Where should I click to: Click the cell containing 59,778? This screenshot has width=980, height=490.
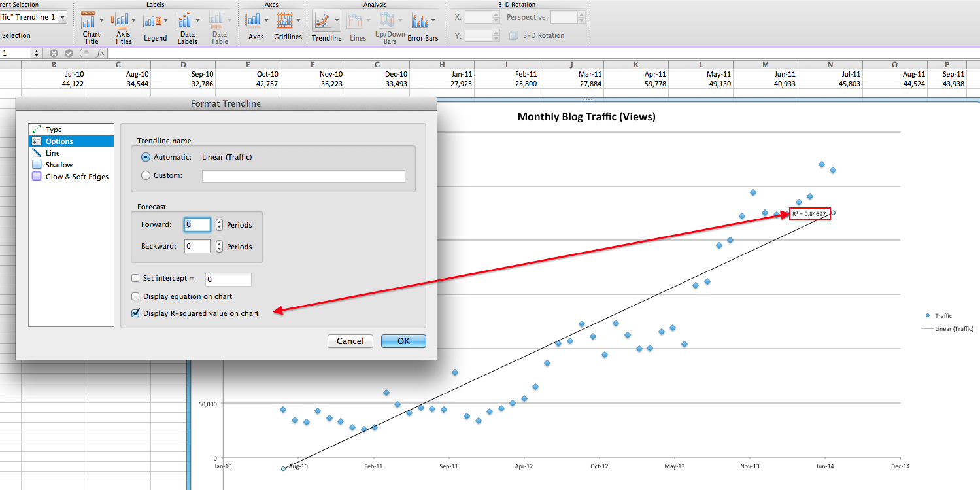[x=636, y=84]
